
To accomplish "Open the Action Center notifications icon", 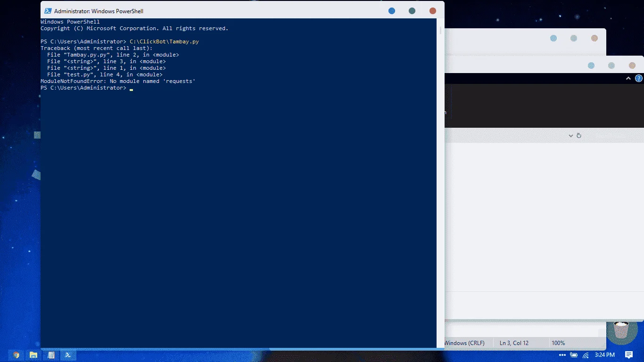I will (x=629, y=355).
